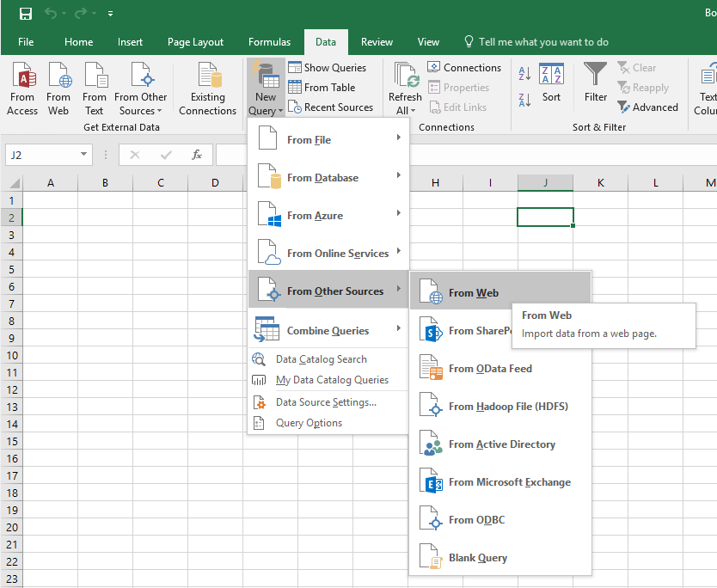
Task: Open the Name Box dropdown arrow
Action: click(x=83, y=155)
